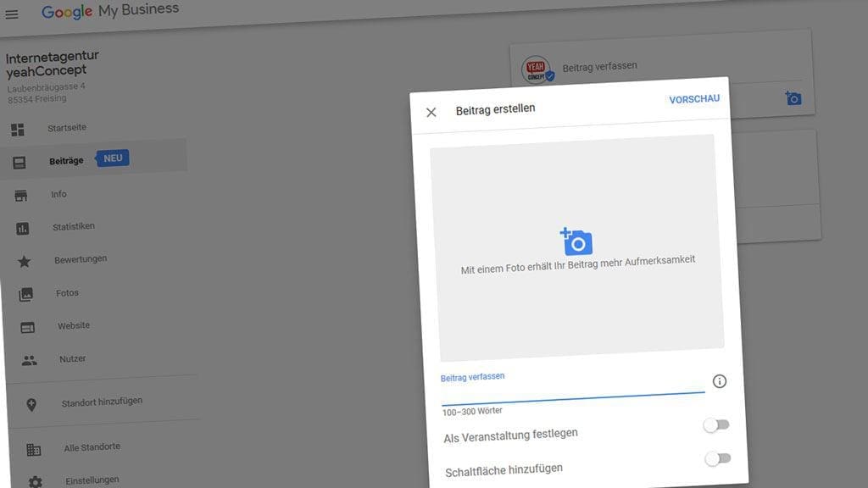Click the yeahConcept profile logo
Viewport: 868px width, 488px height.
click(537, 69)
